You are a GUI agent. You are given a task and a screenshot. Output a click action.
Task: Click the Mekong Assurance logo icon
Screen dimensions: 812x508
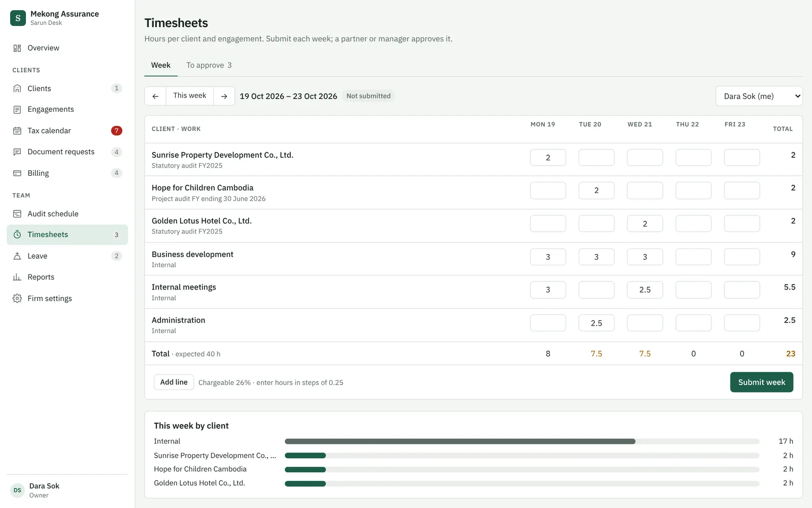point(18,18)
